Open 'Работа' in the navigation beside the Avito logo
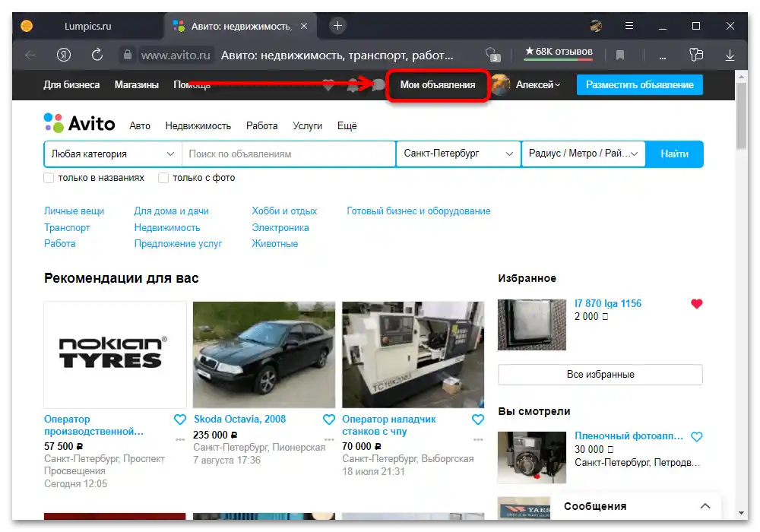The image size is (760, 532). [261, 126]
